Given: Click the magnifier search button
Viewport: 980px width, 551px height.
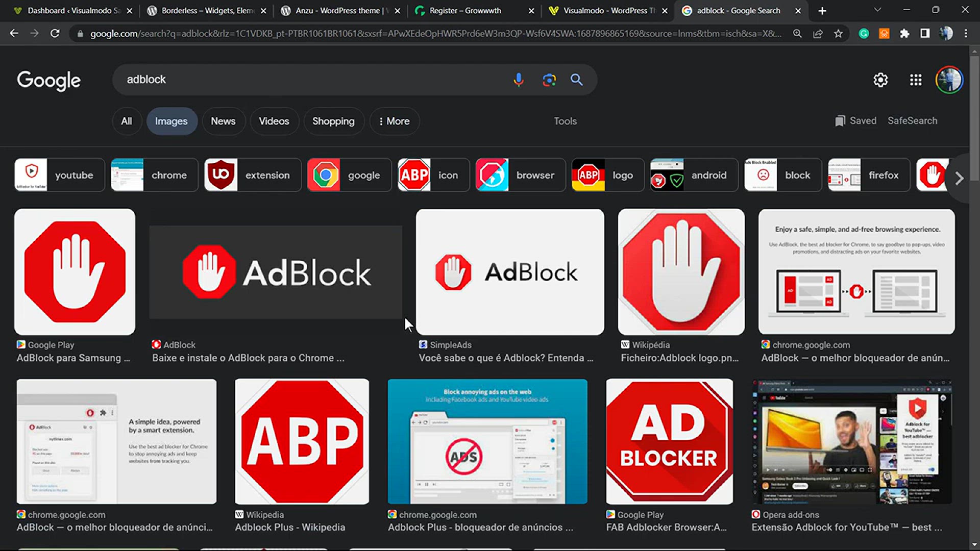Looking at the screenshot, I should click(x=576, y=80).
